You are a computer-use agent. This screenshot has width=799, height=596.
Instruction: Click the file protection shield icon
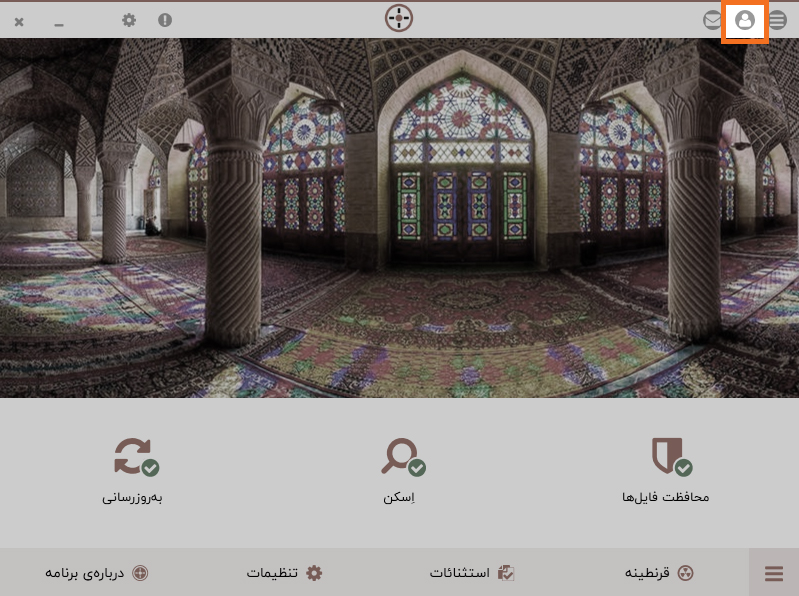point(671,456)
